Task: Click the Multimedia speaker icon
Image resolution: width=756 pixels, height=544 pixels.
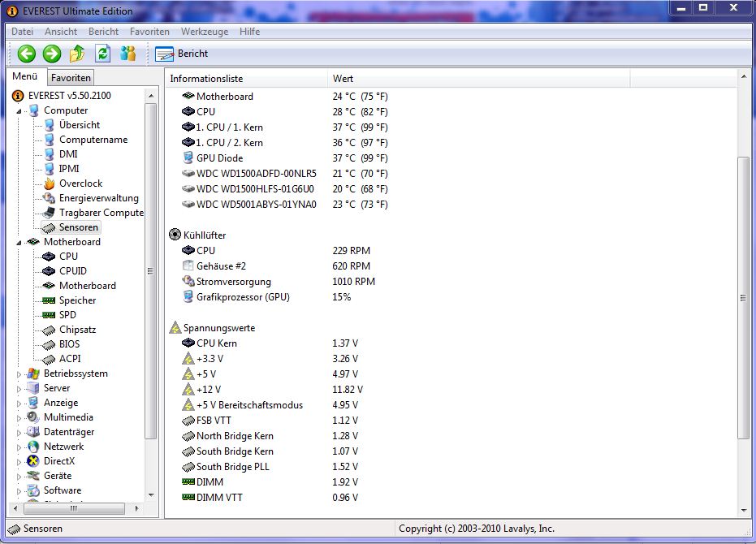Action: (x=33, y=417)
